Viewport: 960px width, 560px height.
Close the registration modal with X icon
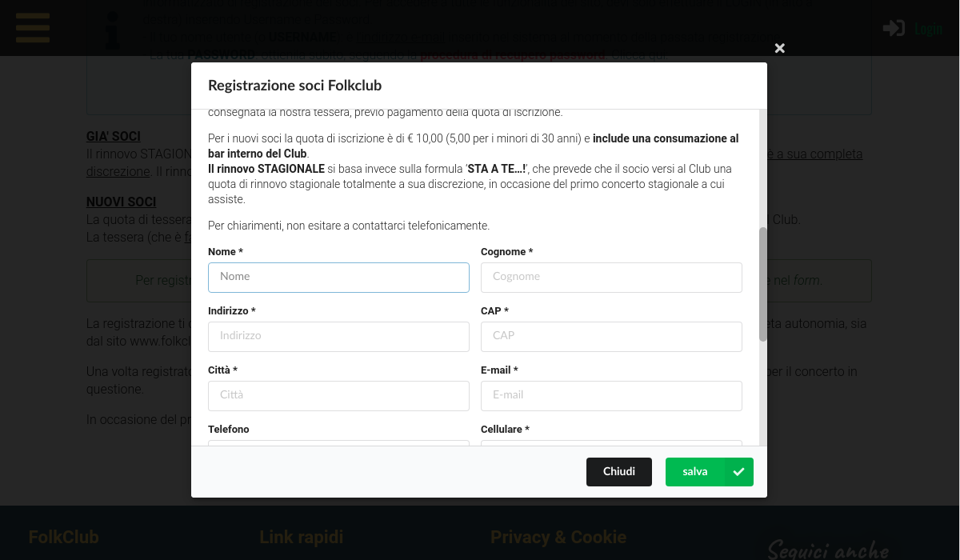coord(780,49)
